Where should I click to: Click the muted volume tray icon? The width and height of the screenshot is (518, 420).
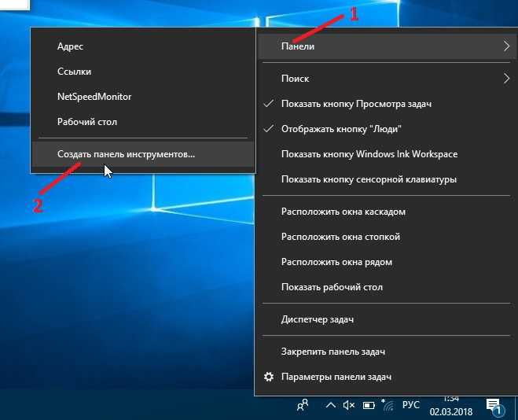[x=349, y=405]
